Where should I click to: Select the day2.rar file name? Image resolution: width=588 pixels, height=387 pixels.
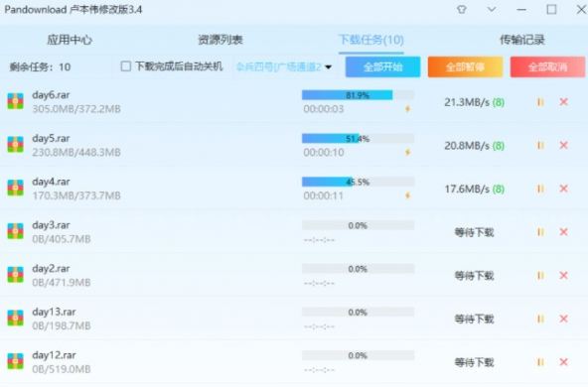51,269
